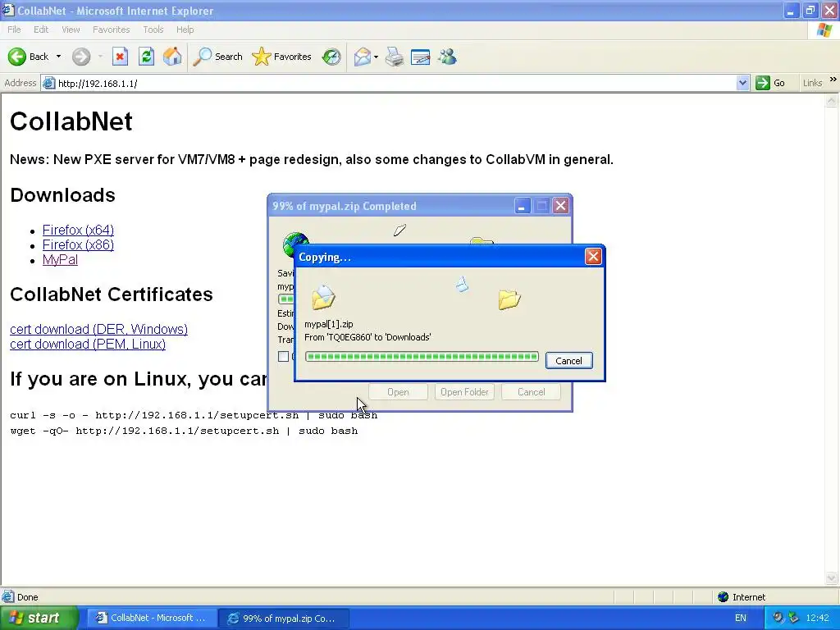Click the 'mypal[1].zip' file name text
This screenshot has height=630, width=840.
coord(328,324)
